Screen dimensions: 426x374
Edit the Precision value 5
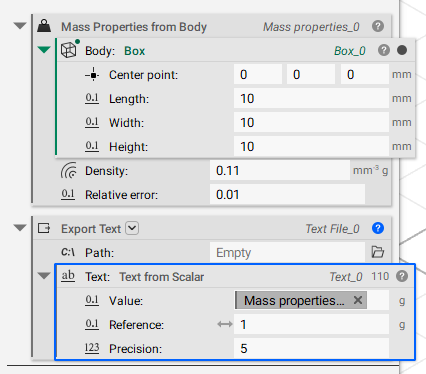point(311,348)
